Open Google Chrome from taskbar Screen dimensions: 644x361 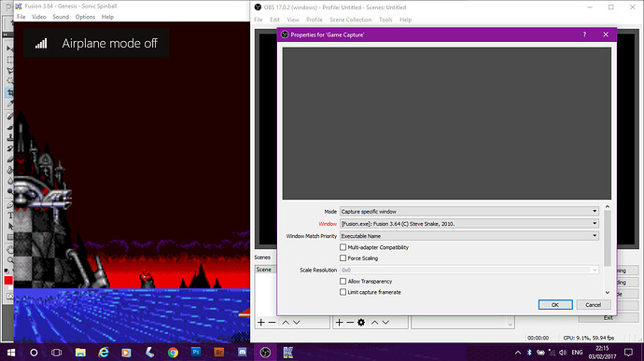pos(173,353)
